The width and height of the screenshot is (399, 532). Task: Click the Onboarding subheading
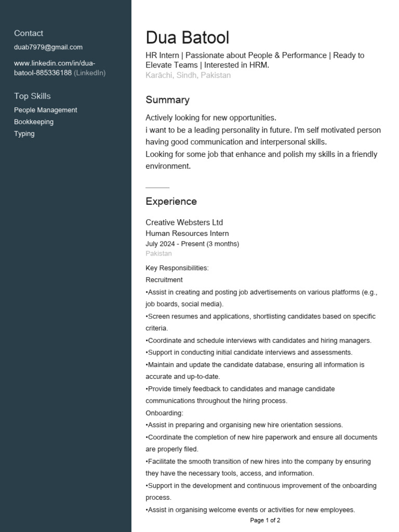[164, 413]
